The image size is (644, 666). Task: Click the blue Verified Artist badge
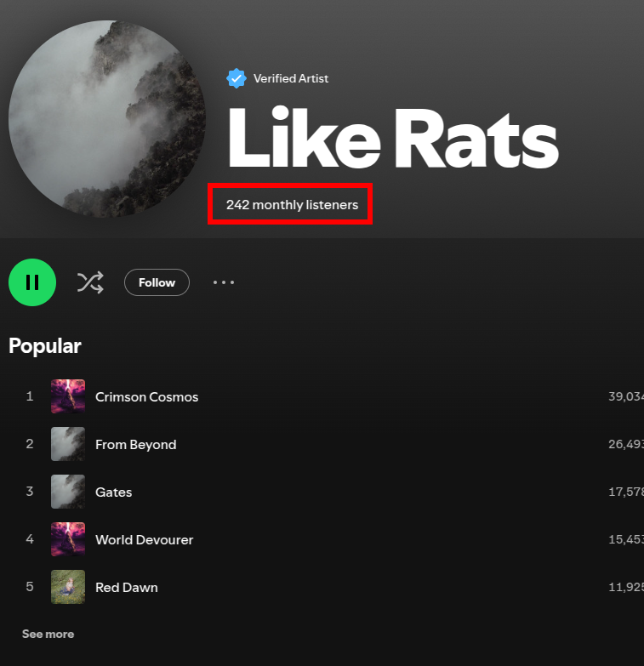237,78
